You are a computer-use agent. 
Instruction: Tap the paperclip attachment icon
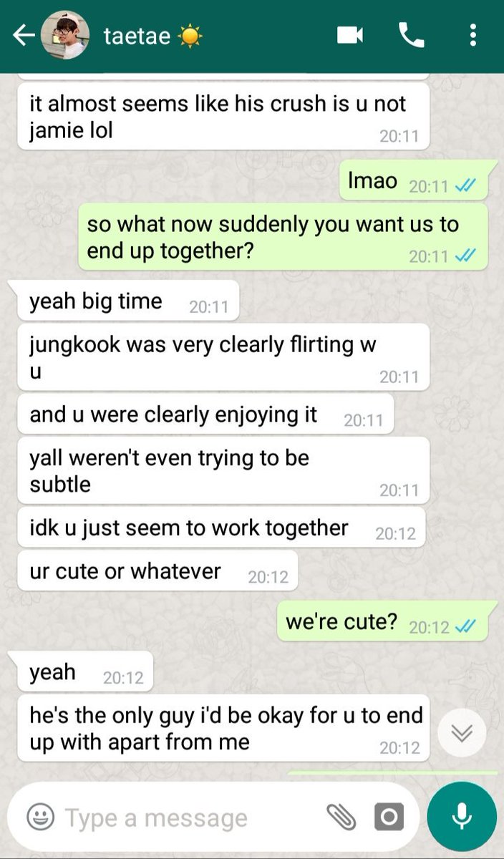341,817
